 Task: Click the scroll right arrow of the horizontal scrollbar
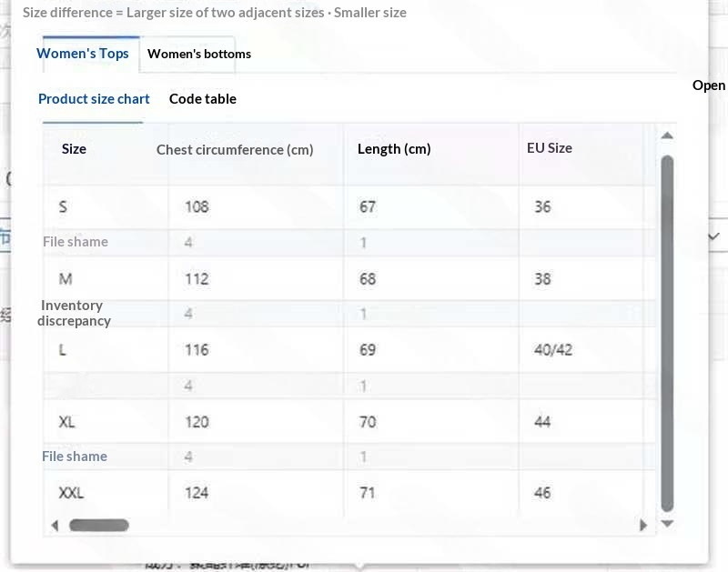[643, 525]
